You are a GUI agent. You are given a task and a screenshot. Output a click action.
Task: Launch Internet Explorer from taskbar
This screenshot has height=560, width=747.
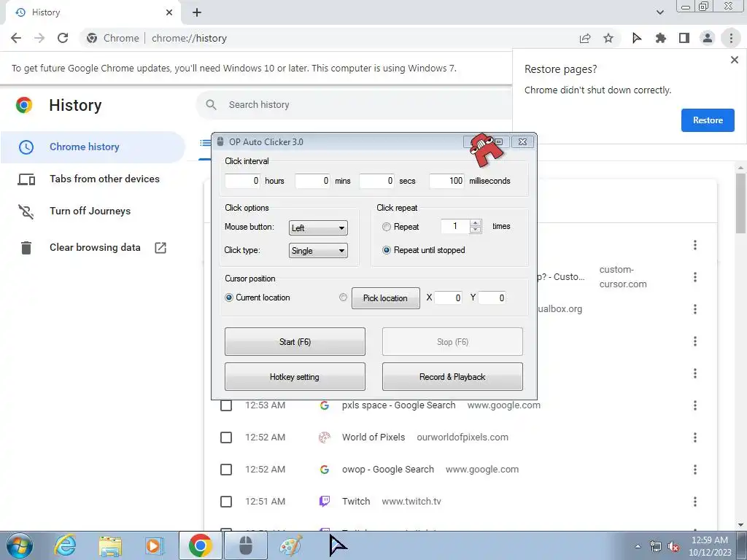point(65,545)
